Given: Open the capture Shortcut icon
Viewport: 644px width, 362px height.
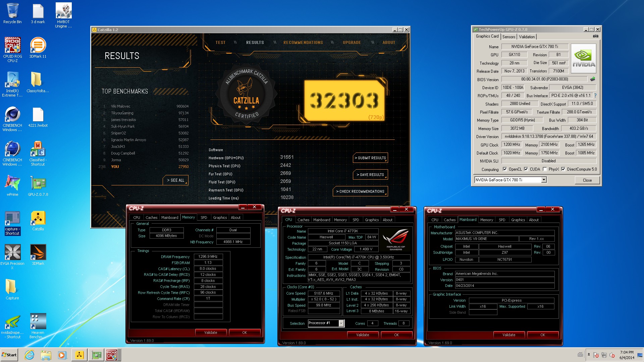Looking at the screenshot, I should pos(12,223).
